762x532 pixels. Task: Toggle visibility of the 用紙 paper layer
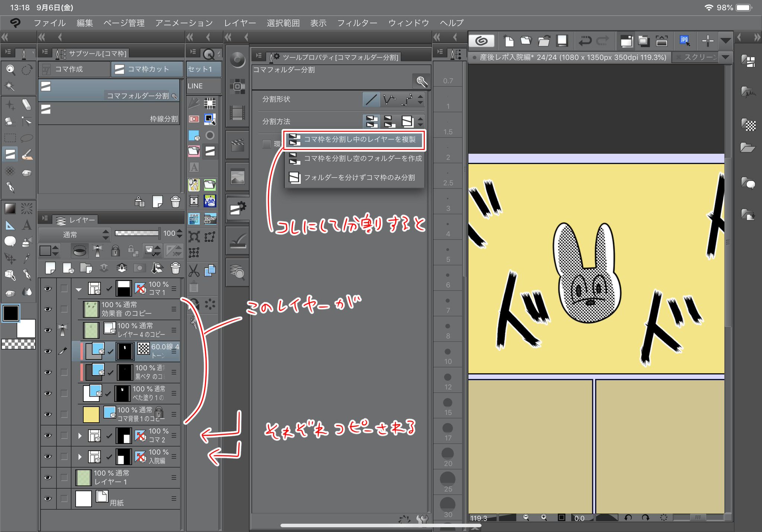click(48, 499)
